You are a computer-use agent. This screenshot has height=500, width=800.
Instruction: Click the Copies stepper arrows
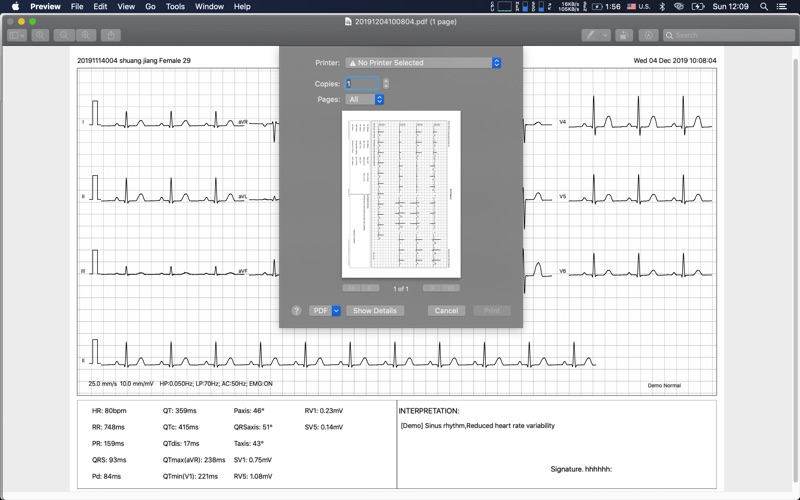tap(386, 84)
